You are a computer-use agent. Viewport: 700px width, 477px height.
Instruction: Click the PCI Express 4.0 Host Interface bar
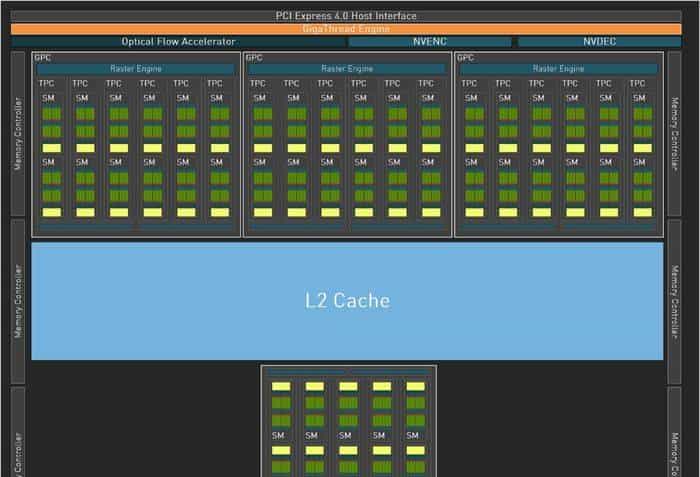click(x=347, y=16)
